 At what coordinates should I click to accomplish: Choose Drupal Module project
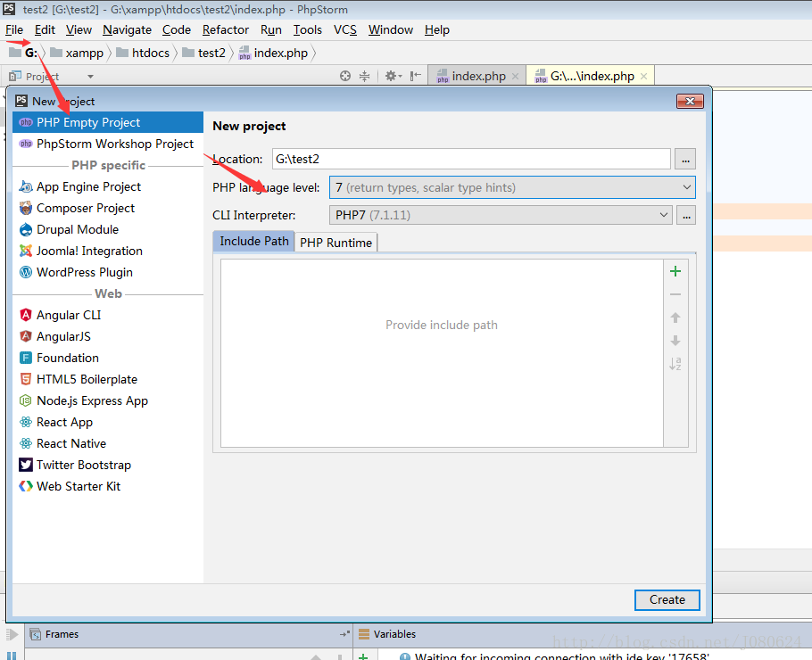click(108, 229)
